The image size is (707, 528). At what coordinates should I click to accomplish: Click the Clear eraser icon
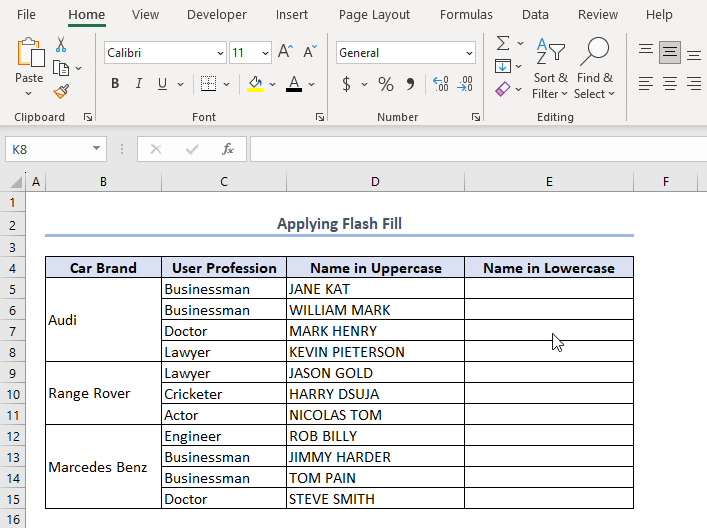pyautogui.click(x=503, y=89)
